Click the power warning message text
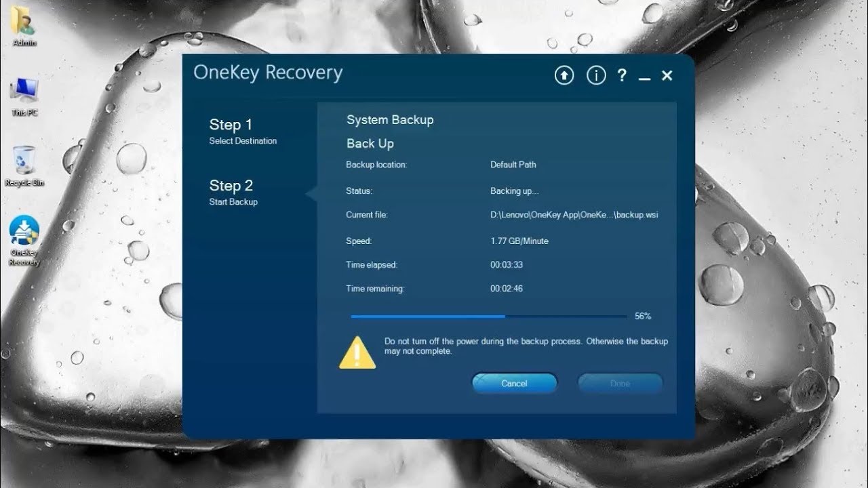The height and width of the screenshot is (488, 868). click(x=526, y=346)
